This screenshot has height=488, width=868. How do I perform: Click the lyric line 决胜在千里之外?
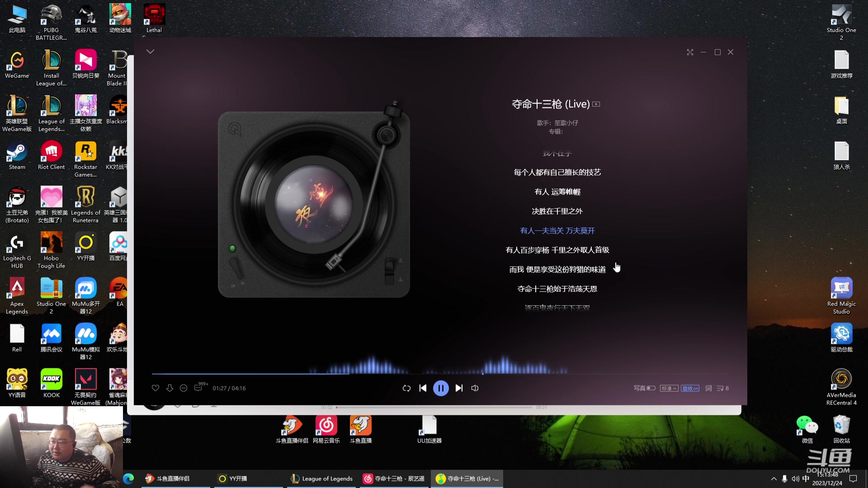557,211
